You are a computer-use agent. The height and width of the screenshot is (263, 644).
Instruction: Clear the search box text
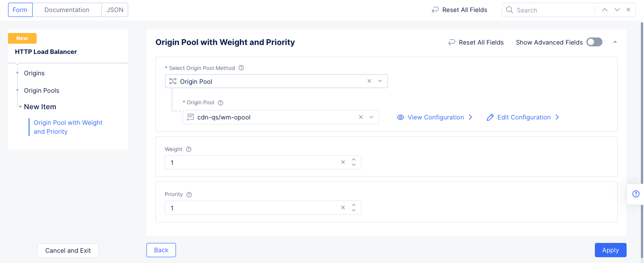628,10
